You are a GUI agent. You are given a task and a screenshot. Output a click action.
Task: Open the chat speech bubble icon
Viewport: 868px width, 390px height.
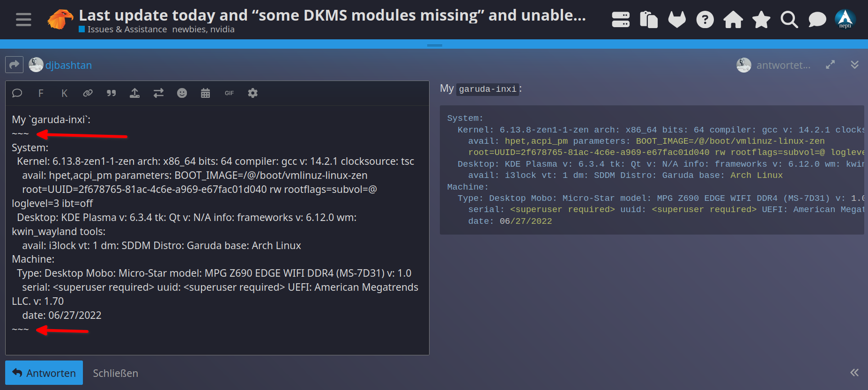click(817, 20)
